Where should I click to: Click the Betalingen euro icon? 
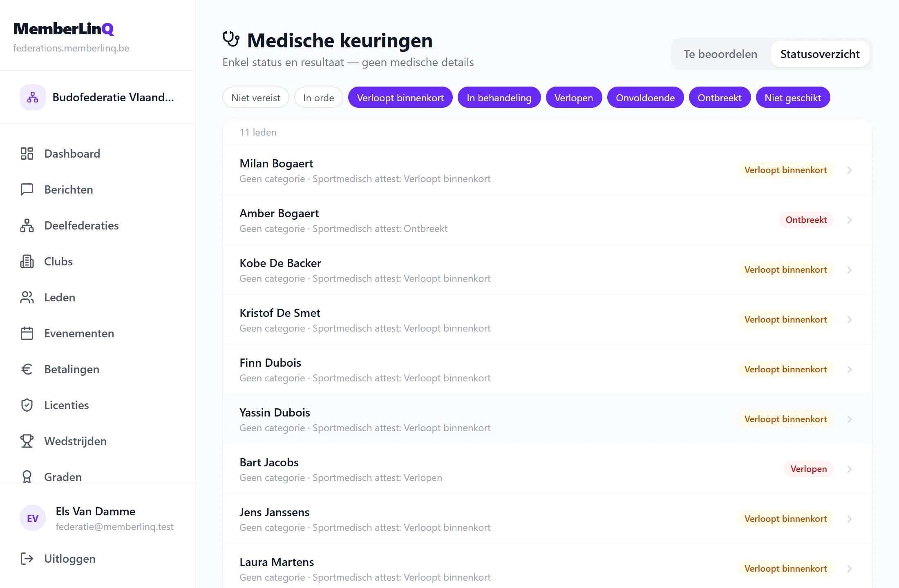click(x=27, y=369)
